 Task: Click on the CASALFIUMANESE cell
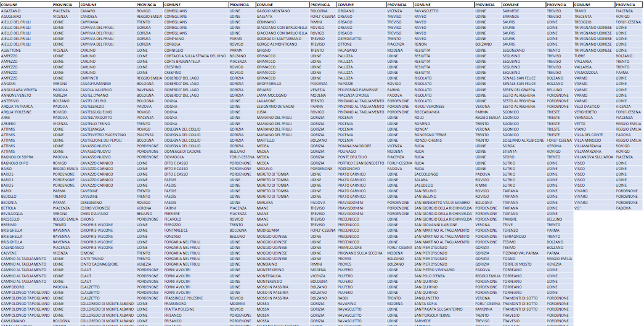click(x=97, y=84)
